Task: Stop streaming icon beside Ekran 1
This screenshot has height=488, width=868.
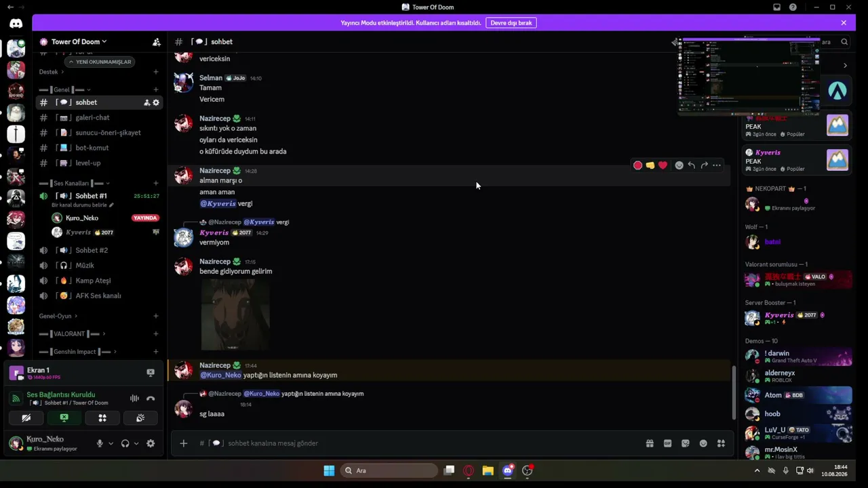Action: [151, 372]
